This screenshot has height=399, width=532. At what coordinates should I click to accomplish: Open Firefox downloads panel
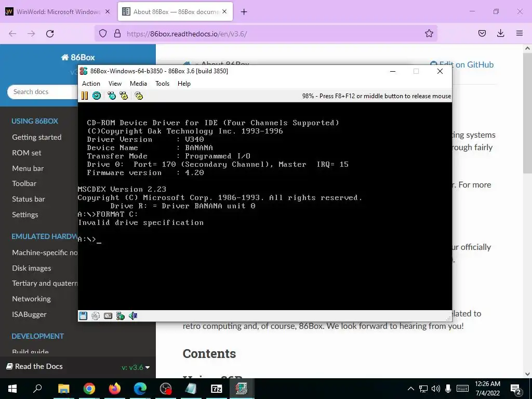point(501,33)
